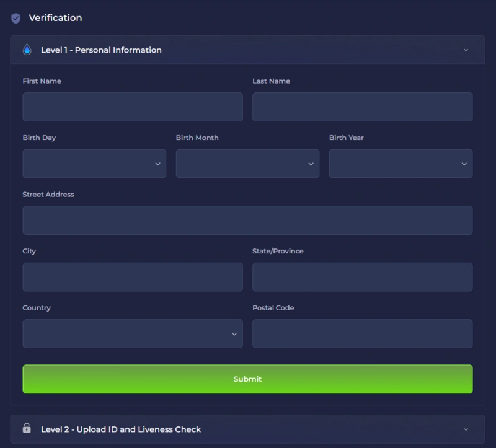Click the City input field
Viewport: 496px width, 448px height.
(133, 276)
